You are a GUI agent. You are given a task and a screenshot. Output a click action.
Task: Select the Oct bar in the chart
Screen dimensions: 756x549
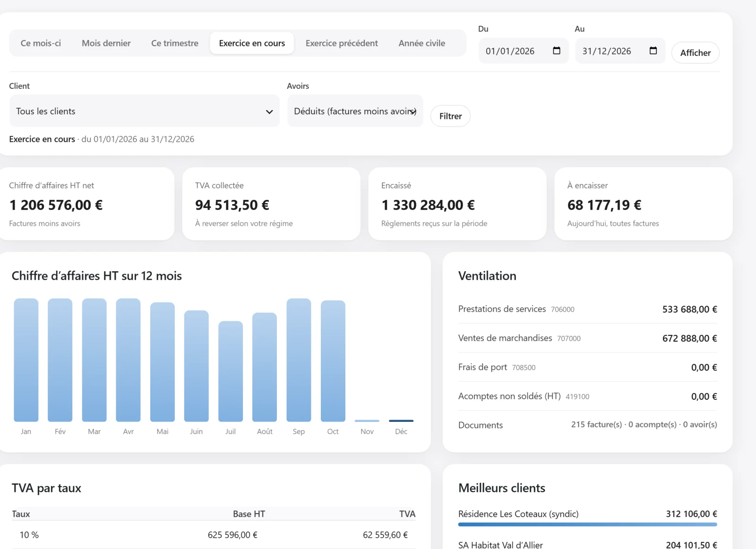333,361
